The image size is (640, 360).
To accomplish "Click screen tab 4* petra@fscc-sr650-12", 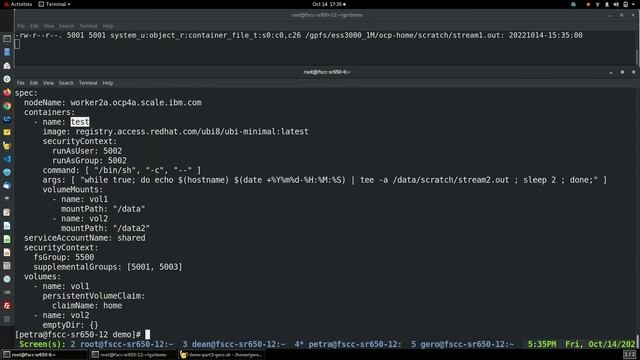I will point(348,344).
